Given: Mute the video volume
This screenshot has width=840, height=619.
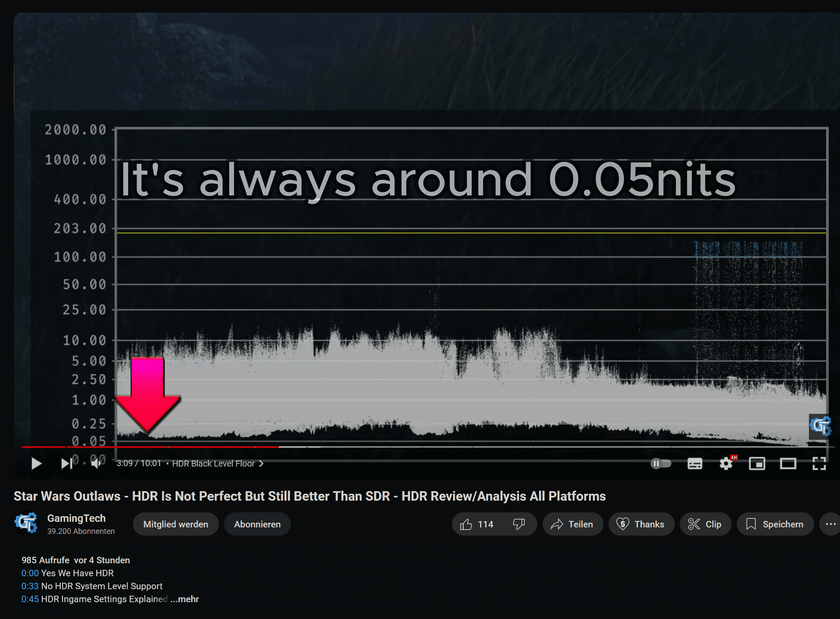Looking at the screenshot, I should (x=96, y=463).
